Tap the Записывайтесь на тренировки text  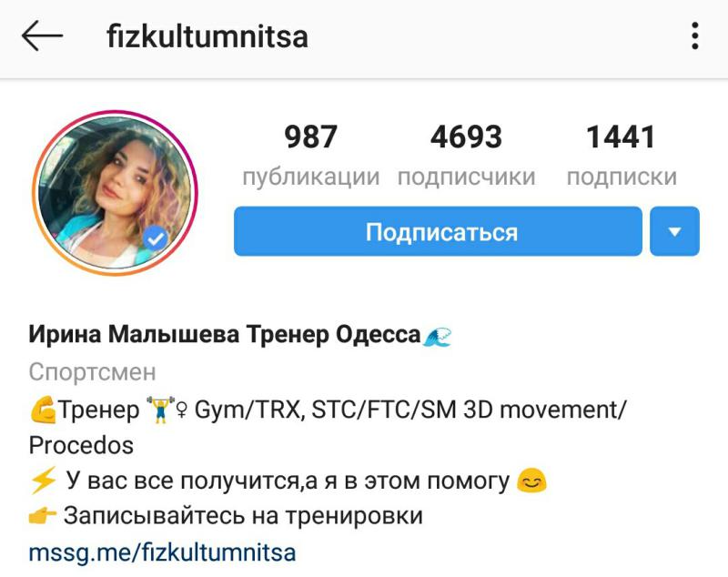click(243, 515)
